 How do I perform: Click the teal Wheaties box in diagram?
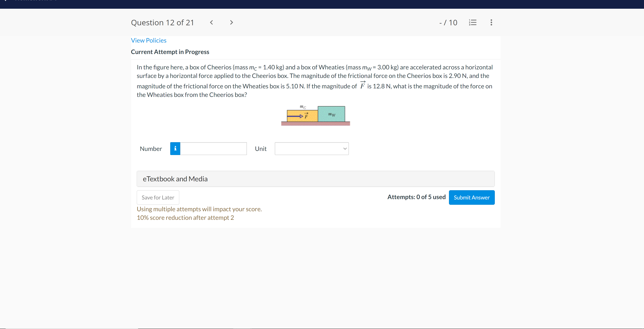[332, 114]
